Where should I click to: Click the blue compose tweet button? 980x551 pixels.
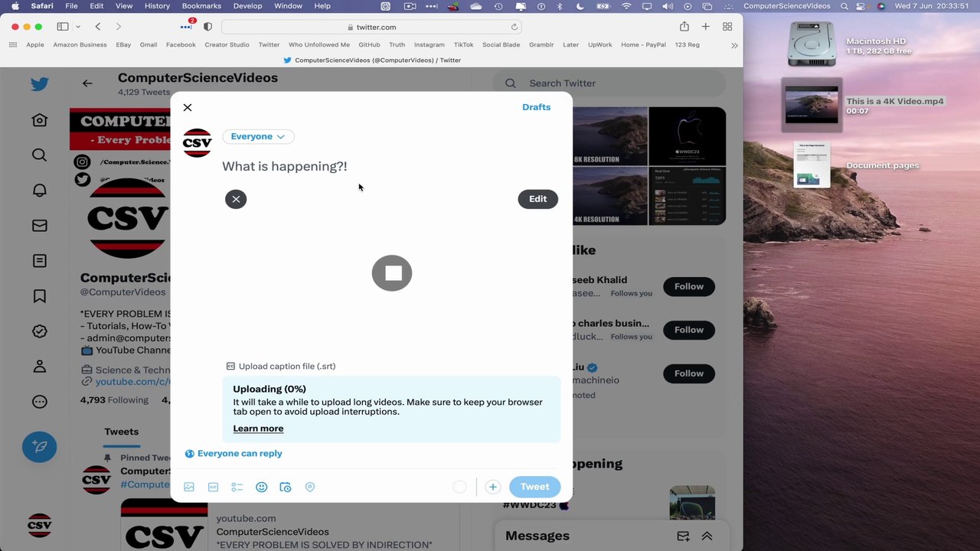(40, 446)
